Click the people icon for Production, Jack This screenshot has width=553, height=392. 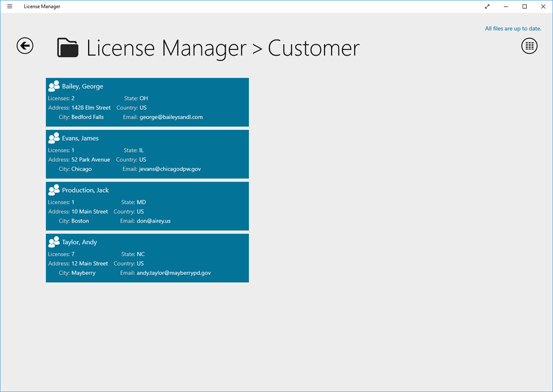[54, 190]
